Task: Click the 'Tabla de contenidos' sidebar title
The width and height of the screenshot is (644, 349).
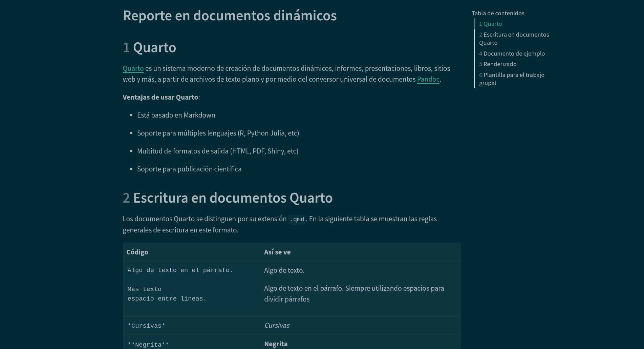Action: 498,13
